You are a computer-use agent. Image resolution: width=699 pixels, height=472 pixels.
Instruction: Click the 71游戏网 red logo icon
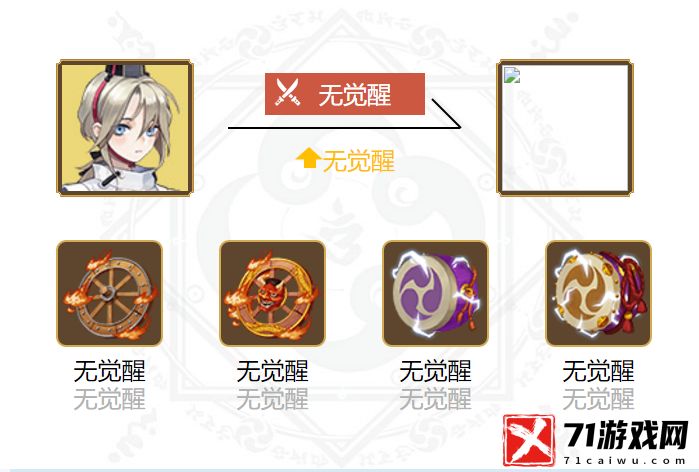[x=529, y=440]
